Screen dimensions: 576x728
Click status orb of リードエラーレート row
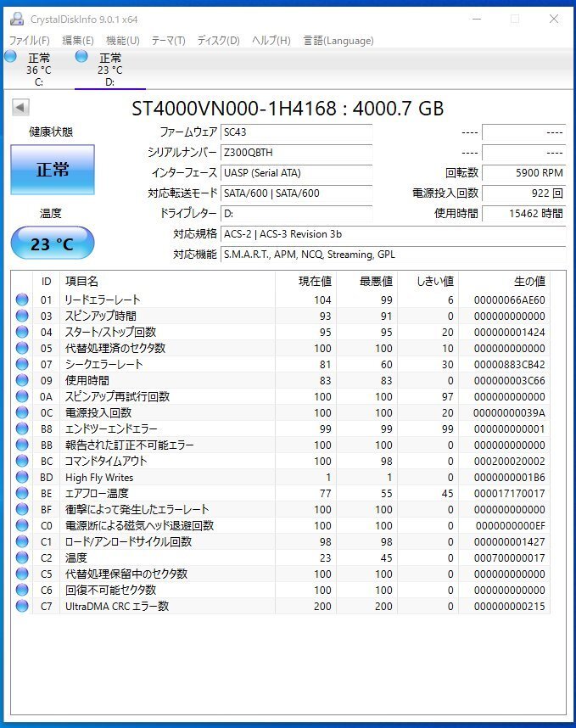point(22,300)
